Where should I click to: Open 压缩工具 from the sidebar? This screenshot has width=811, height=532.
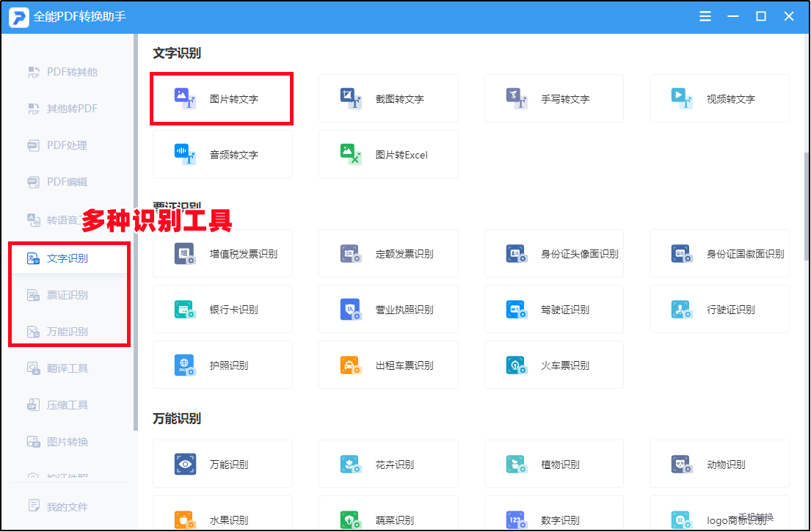click(x=67, y=405)
